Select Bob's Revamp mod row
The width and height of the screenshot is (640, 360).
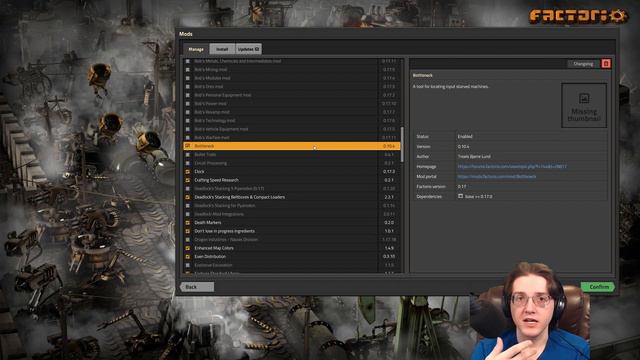[x=291, y=112]
